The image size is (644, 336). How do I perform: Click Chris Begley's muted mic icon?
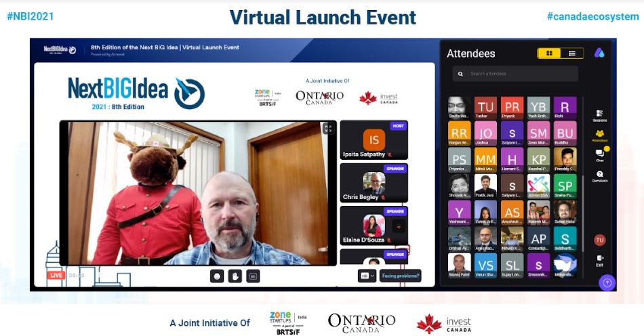point(382,197)
